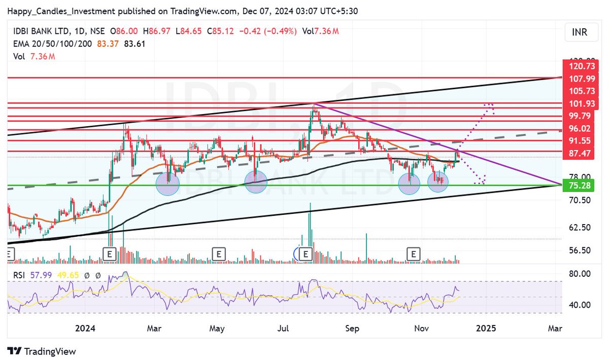Viewport: 609px width, 364px height.
Task: Click the May label on time axis
Action: coord(217,329)
